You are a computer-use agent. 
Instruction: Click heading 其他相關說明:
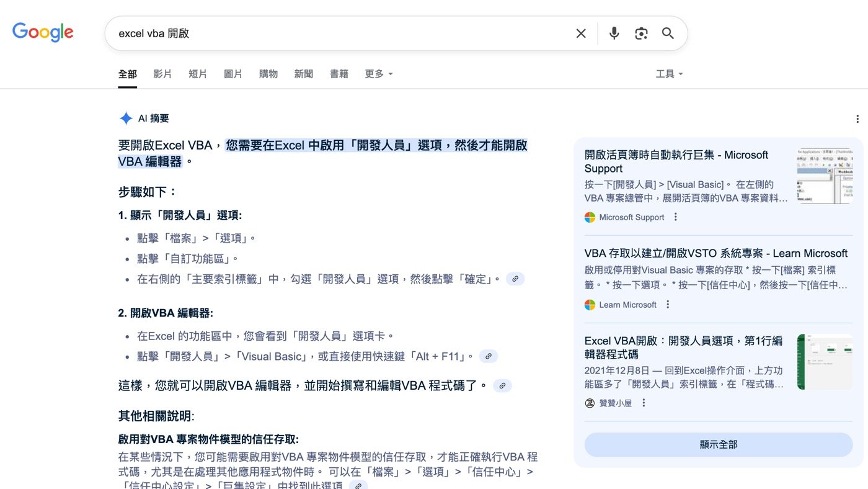(x=156, y=416)
